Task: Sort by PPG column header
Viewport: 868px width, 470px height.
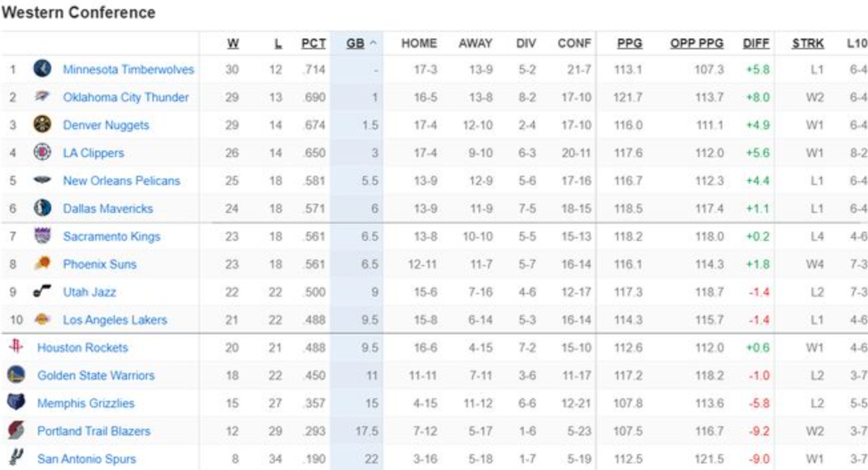Action: click(629, 44)
